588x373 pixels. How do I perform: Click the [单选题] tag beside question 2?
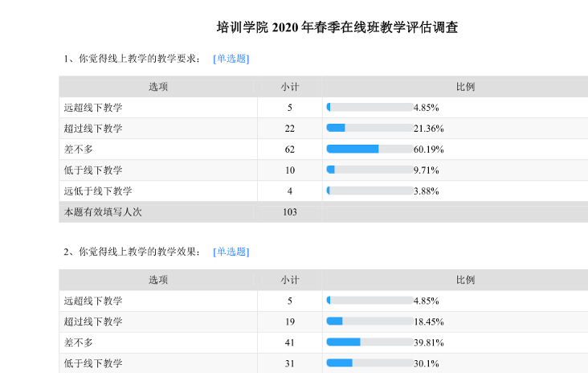231,252
